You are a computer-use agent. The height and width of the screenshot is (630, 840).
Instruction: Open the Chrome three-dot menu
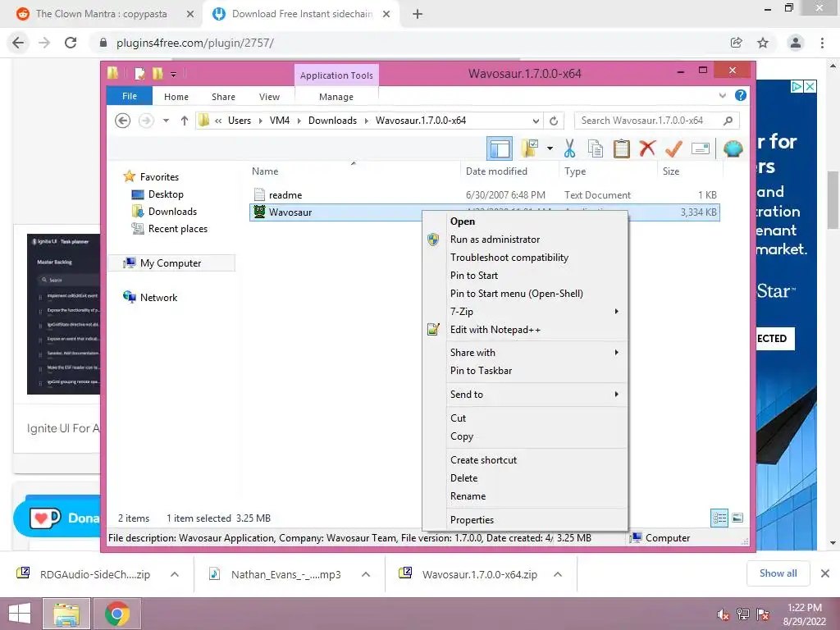click(822, 43)
